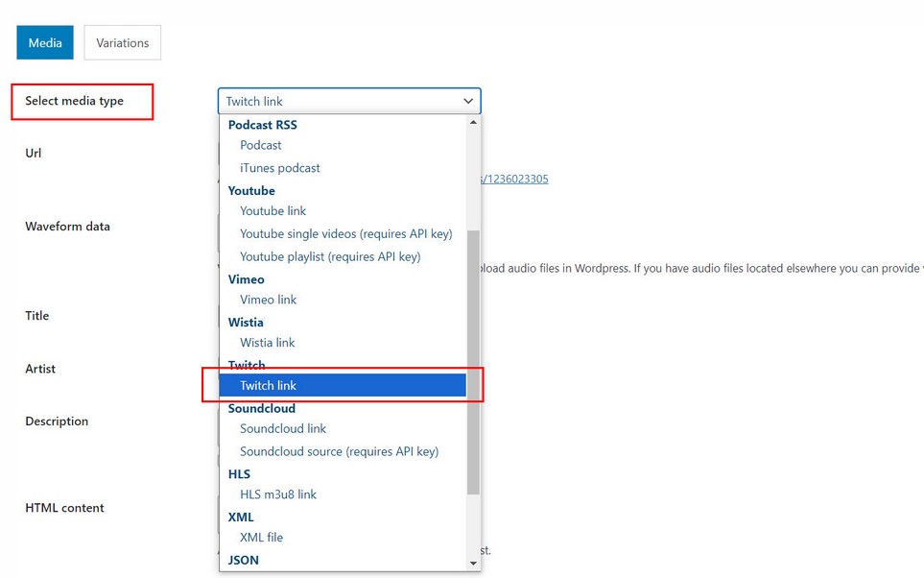
Task: Click the chevron arrow of media type select
Action: 468,102
